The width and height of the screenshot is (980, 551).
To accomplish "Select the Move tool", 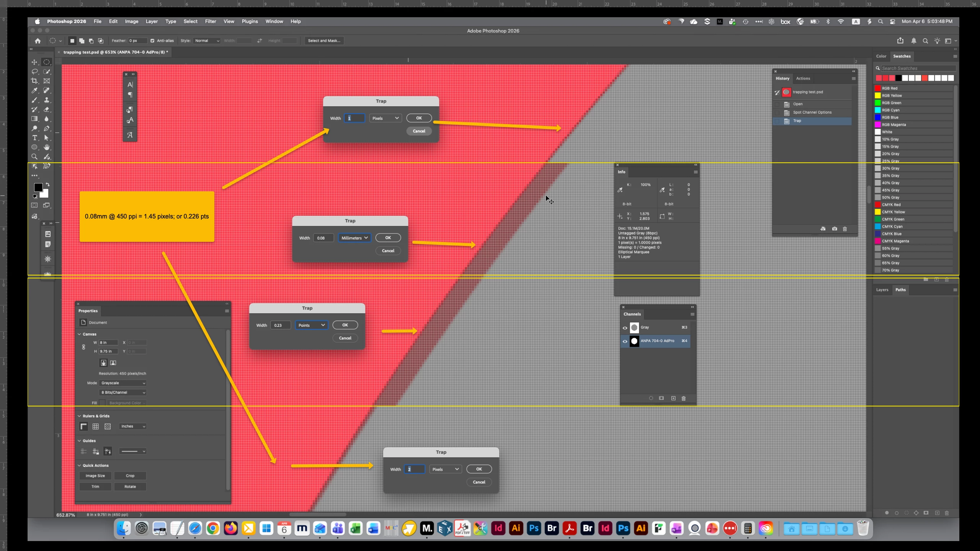I will (x=34, y=62).
